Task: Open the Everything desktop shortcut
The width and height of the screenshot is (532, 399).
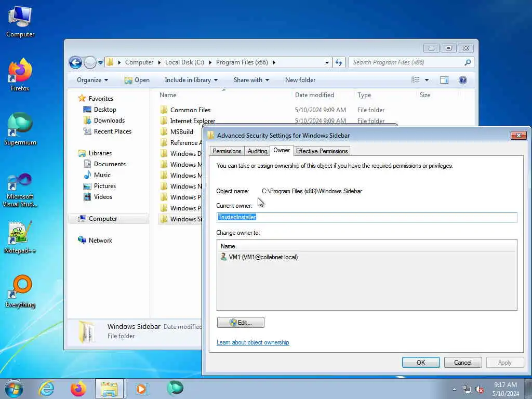Action: 20,291
